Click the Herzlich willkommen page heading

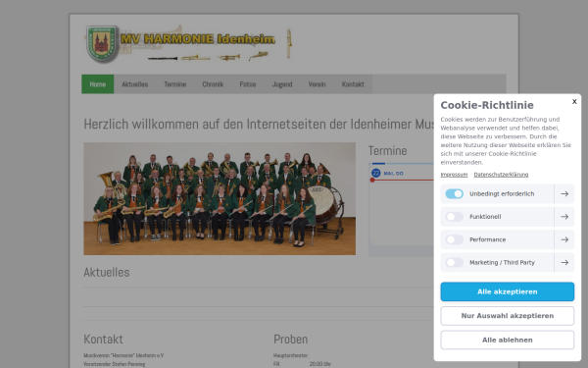pyautogui.click(x=259, y=124)
